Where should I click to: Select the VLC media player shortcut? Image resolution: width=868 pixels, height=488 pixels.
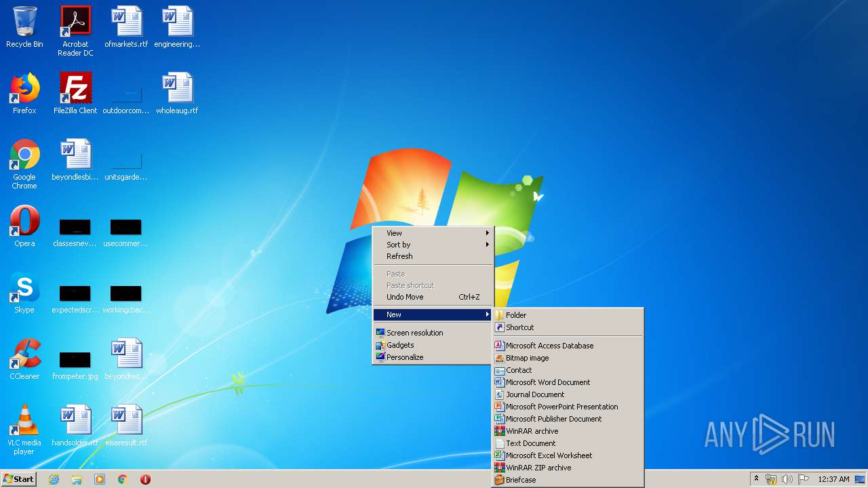(x=24, y=430)
